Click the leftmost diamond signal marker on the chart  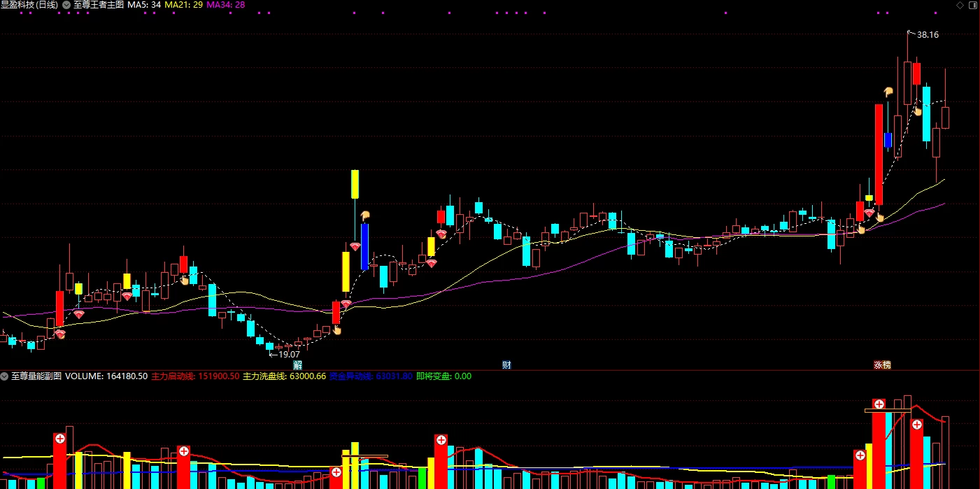[x=61, y=335]
